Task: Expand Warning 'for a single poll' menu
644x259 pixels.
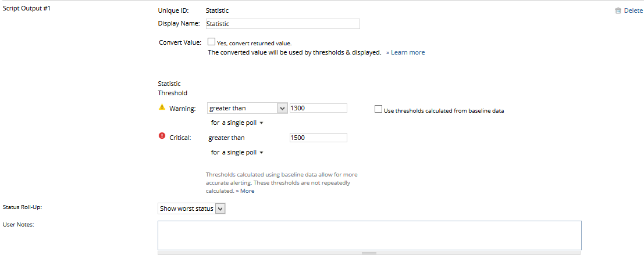Action: tap(237, 123)
